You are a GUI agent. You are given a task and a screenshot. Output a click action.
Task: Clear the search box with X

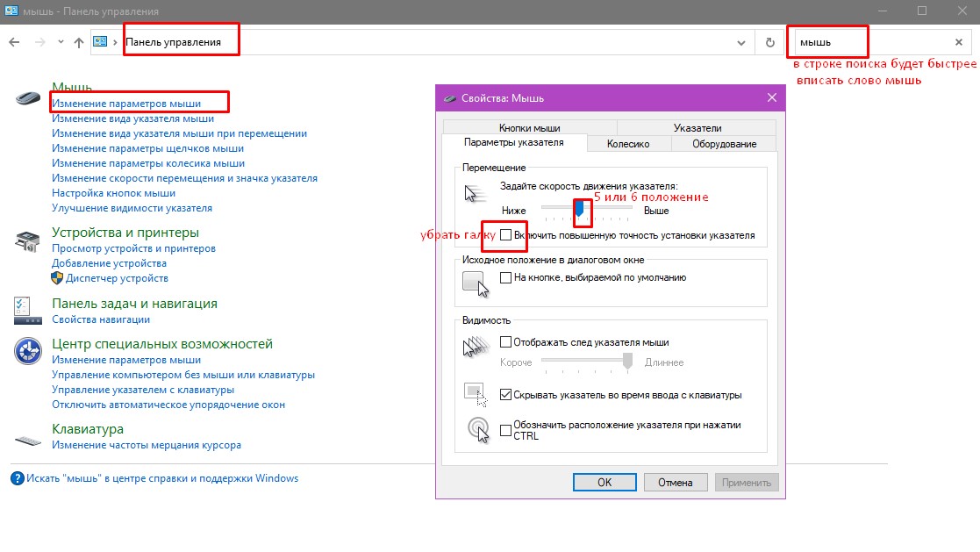pyautogui.click(x=959, y=42)
